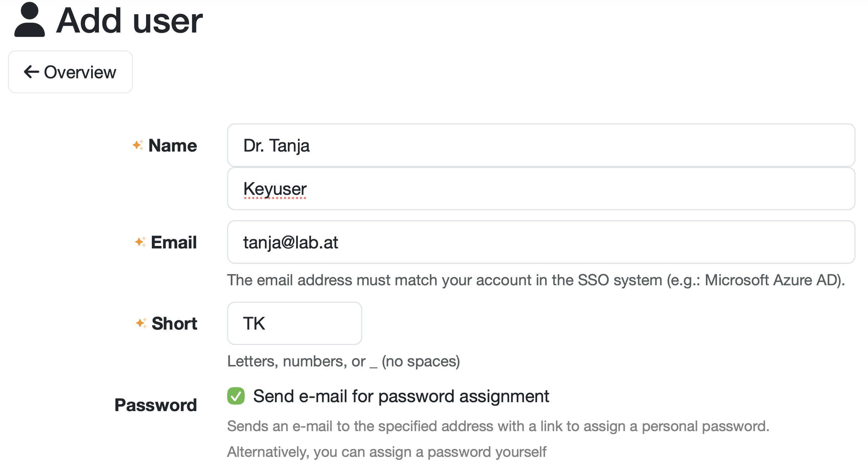Click the SSO system hint under Email
The width and height of the screenshot is (868, 469).
pyautogui.click(x=536, y=280)
